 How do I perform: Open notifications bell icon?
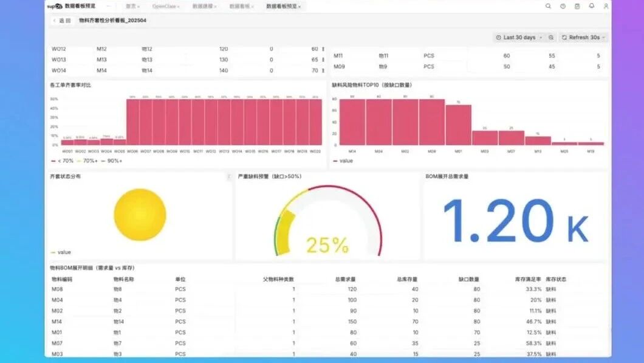tap(591, 6)
